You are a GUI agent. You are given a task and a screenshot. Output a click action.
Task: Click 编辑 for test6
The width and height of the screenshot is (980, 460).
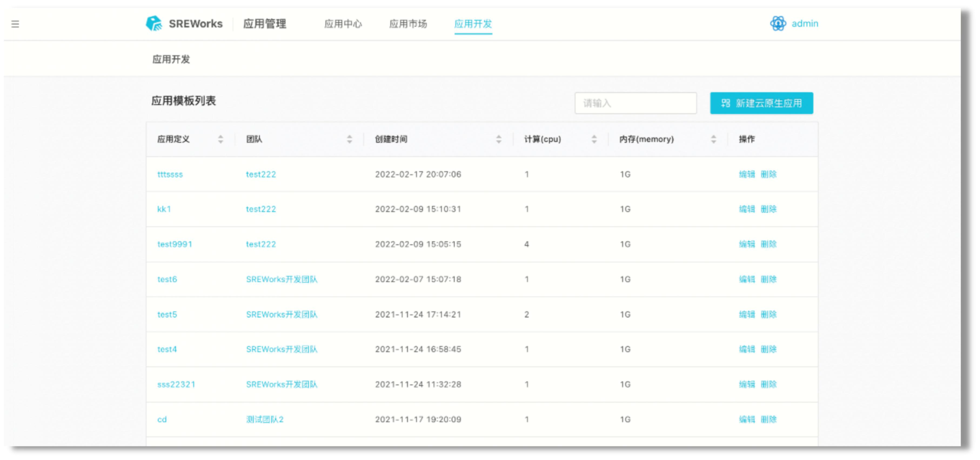click(747, 279)
